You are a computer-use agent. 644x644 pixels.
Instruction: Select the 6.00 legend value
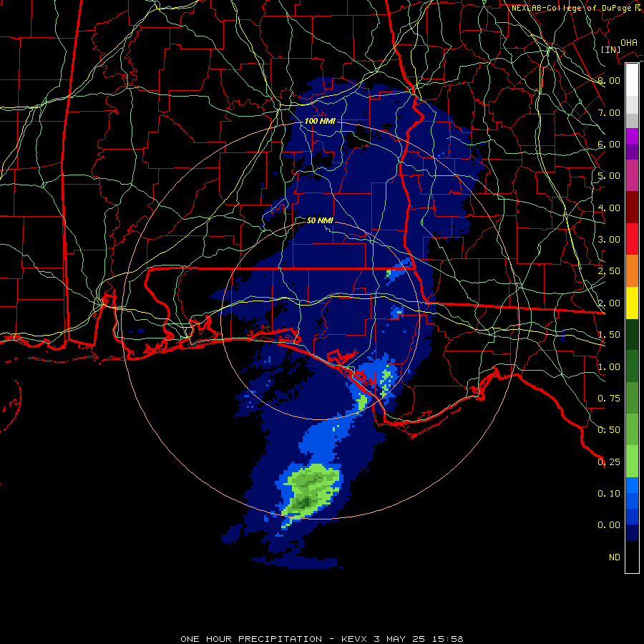pyautogui.click(x=609, y=144)
